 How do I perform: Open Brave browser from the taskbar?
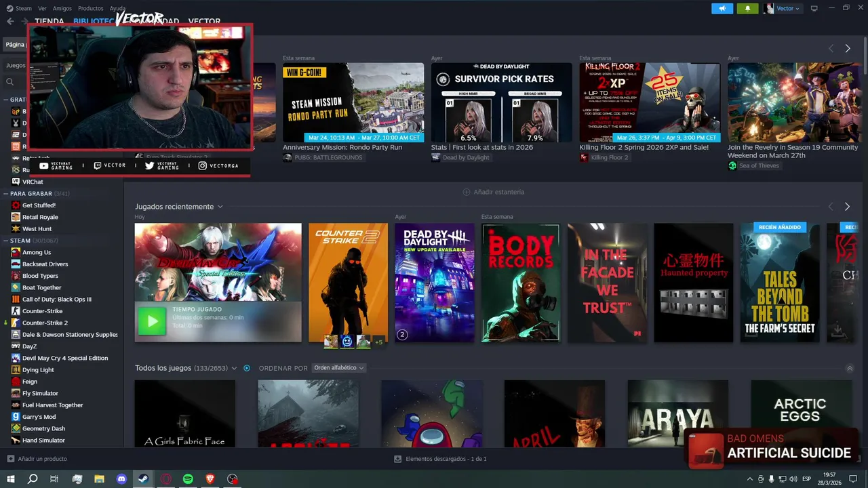pos(210,479)
